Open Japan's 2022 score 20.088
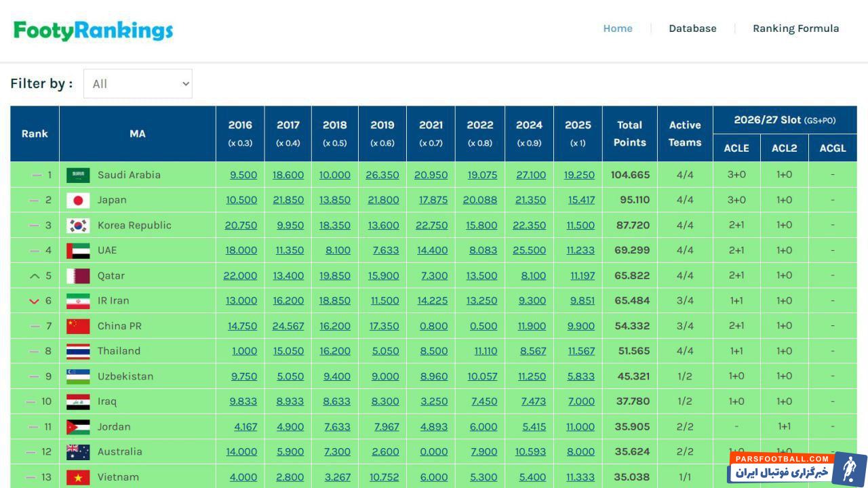Image resolution: width=868 pixels, height=488 pixels. pos(481,200)
